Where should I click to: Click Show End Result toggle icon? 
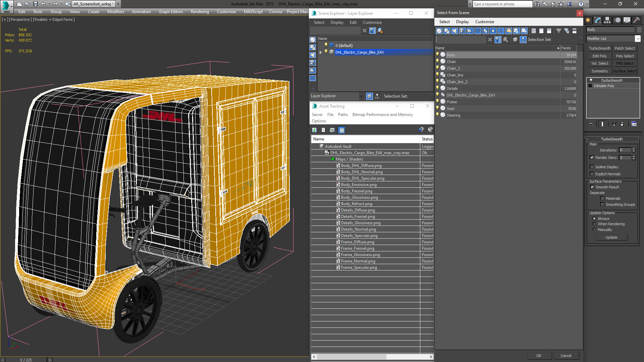pos(602,124)
